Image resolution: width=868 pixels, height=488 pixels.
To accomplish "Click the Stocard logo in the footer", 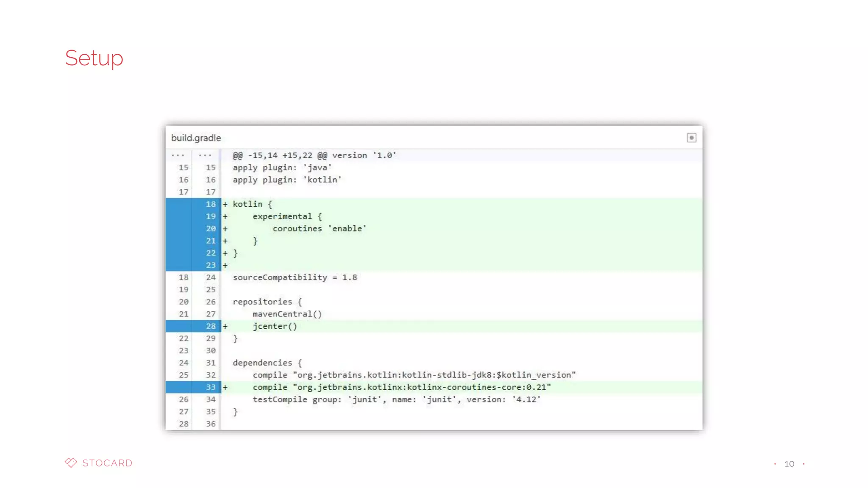I will tap(99, 463).
